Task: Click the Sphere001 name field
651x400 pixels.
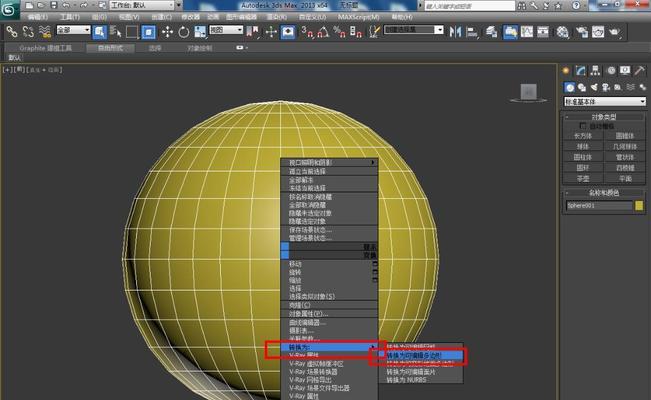Action: [599, 206]
